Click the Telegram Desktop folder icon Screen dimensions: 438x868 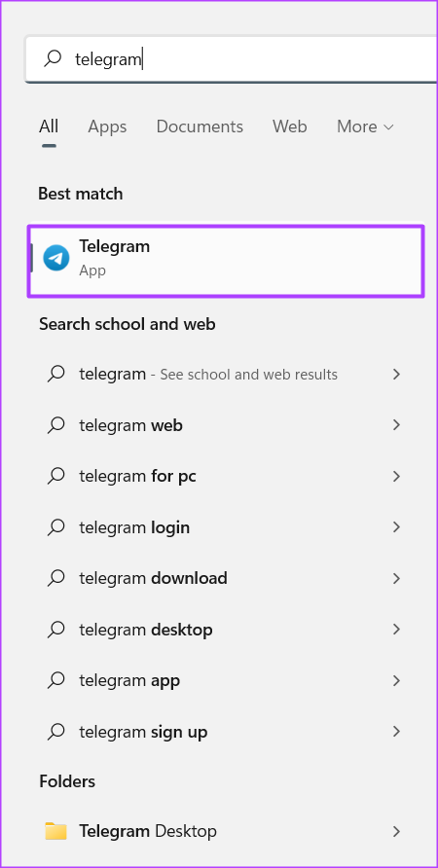tap(55, 831)
